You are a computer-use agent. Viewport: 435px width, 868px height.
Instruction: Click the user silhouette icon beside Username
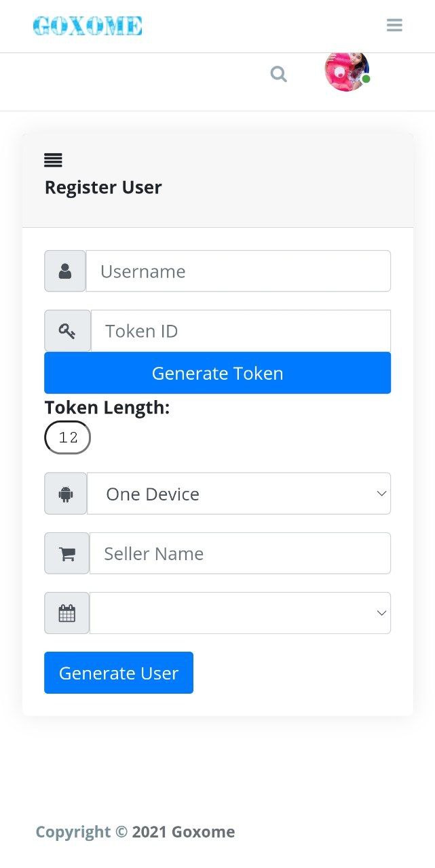coord(64,271)
